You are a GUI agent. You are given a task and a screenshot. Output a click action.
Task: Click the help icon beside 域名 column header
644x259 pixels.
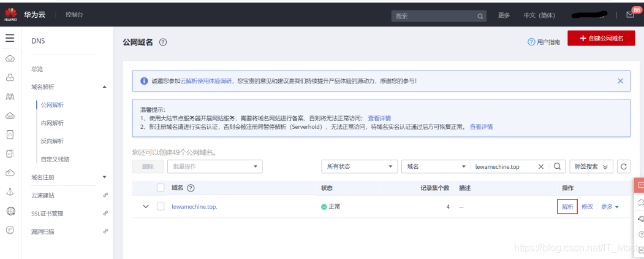191,188
